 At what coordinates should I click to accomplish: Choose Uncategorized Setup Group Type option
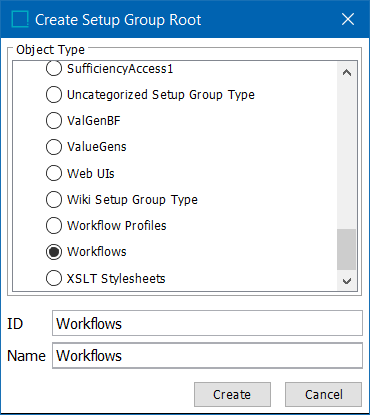[x=54, y=95]
